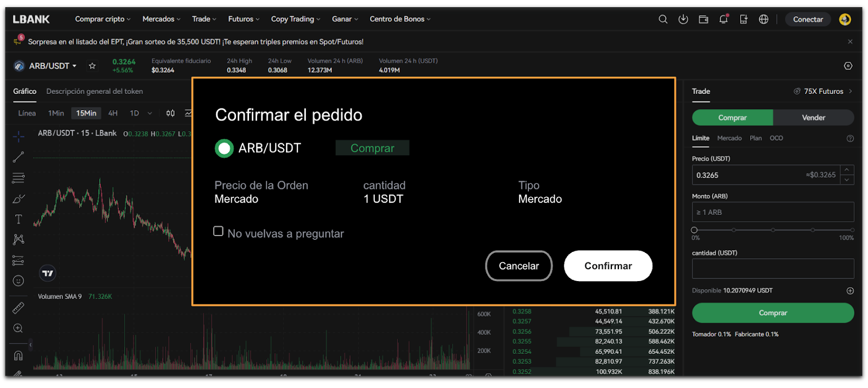Open the orders document icon

744,19
